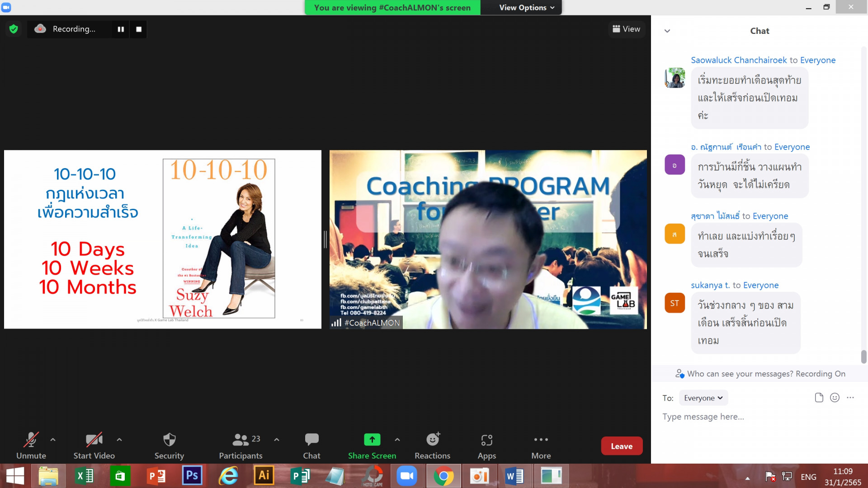Expand Share Screen options arrow

point(397,439)
